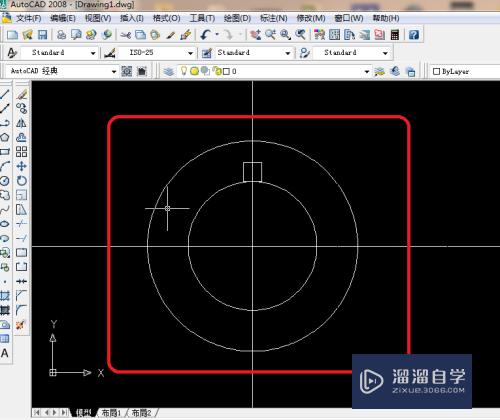Click the Array modify tool

point(22,152)
